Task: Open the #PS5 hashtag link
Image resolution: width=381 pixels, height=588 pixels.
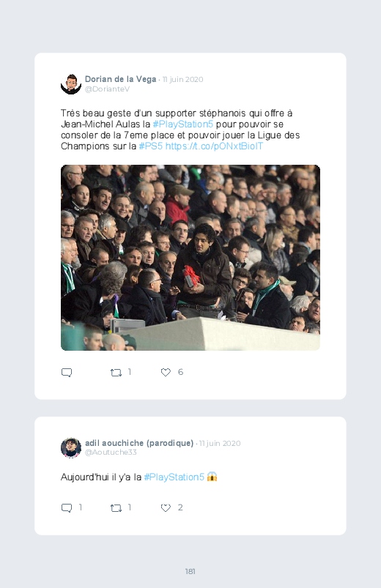Action: point(150,146)
